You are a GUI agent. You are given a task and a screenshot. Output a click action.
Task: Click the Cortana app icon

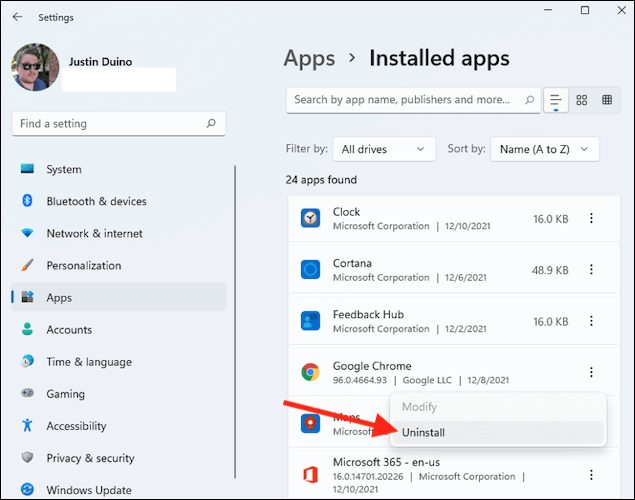[x=310, y=270]
